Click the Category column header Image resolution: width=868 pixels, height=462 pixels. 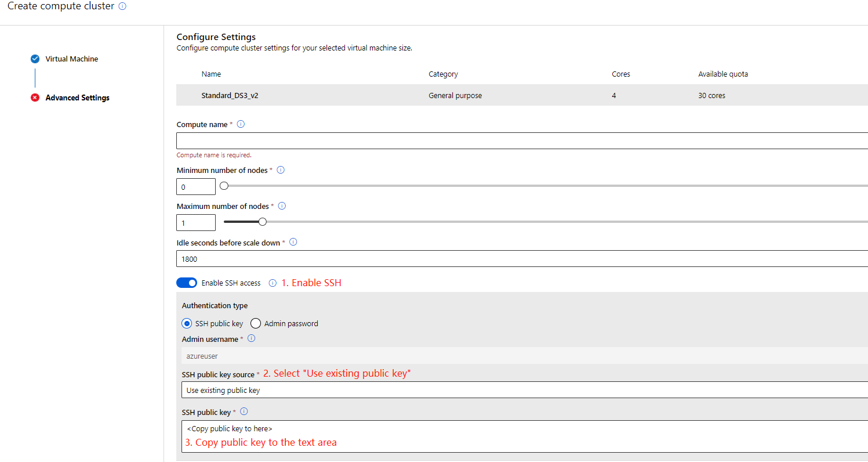(x=443, y=74)
